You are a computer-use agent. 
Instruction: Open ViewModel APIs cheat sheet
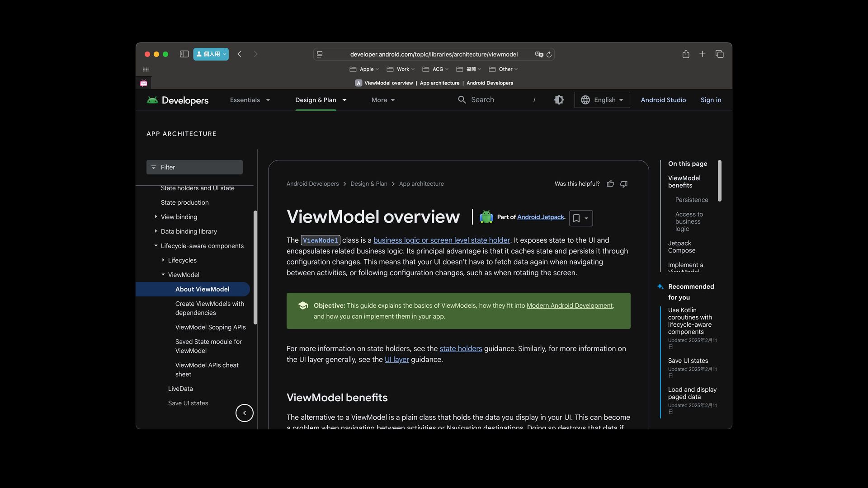click(207, 370)
